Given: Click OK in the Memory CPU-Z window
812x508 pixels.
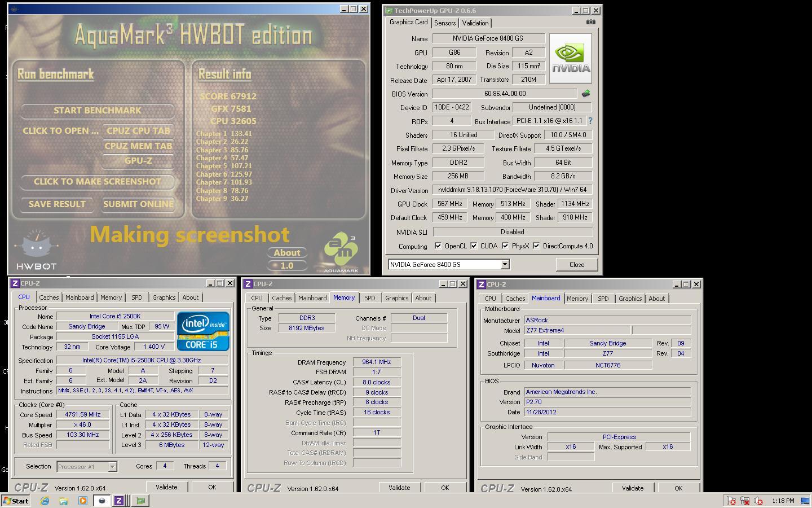Looking at the screenshot, I should tap(445, 488).
